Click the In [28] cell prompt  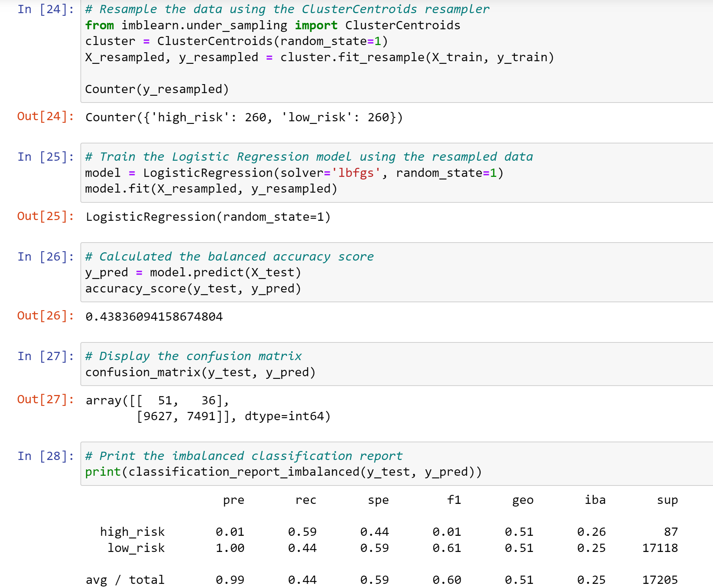point(45,456)
